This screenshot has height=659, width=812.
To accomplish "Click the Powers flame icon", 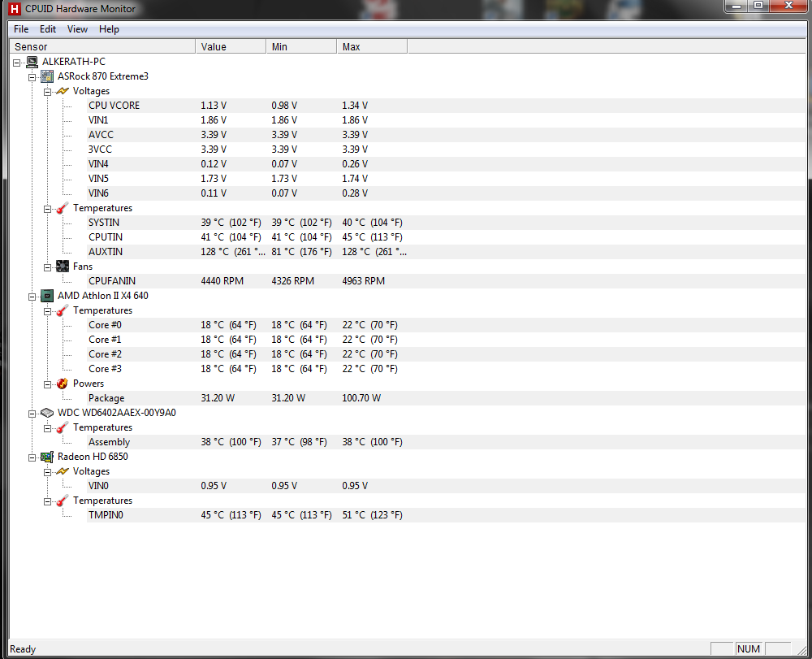I will click(63, 384).
